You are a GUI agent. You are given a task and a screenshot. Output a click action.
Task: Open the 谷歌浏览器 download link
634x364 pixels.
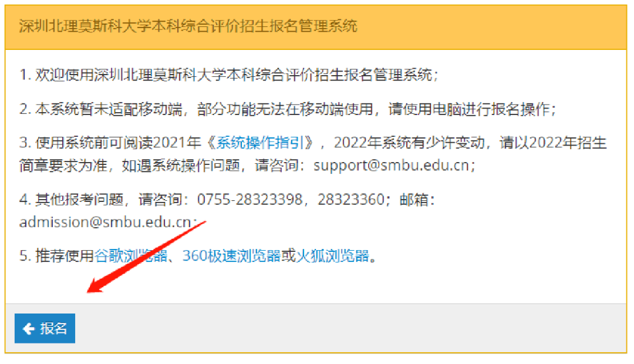[130, 255]
